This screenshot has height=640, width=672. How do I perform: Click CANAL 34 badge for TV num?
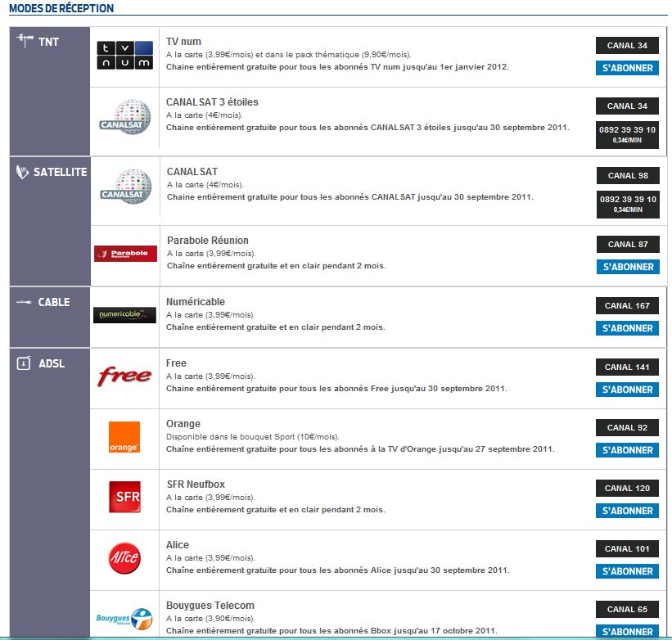[627, 45]
